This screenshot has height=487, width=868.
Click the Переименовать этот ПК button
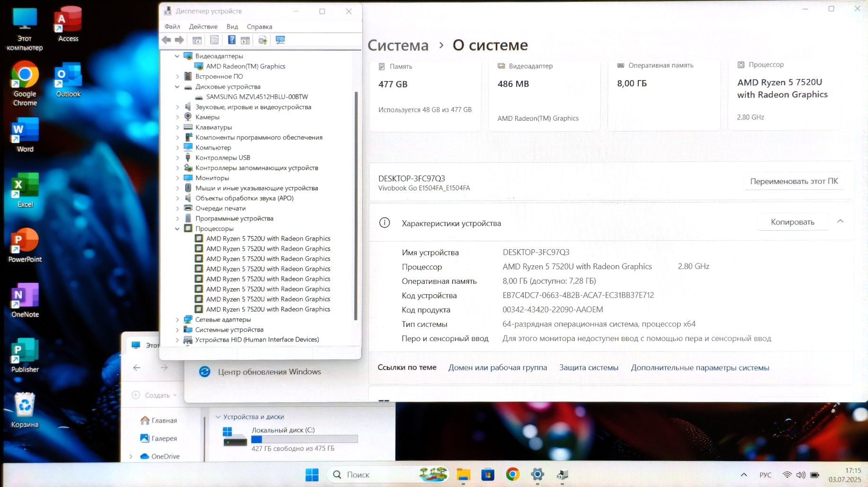click(794, 181)
